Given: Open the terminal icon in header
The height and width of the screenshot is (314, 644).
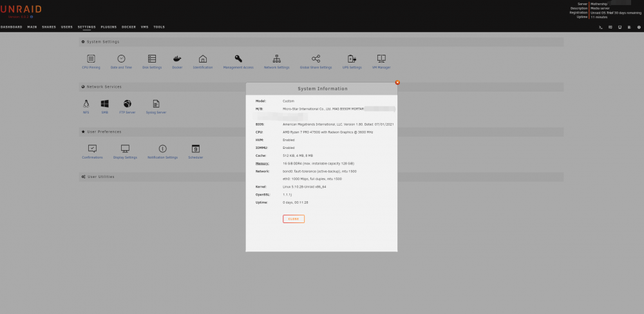Looking at the screenshot, I should 600,27.
